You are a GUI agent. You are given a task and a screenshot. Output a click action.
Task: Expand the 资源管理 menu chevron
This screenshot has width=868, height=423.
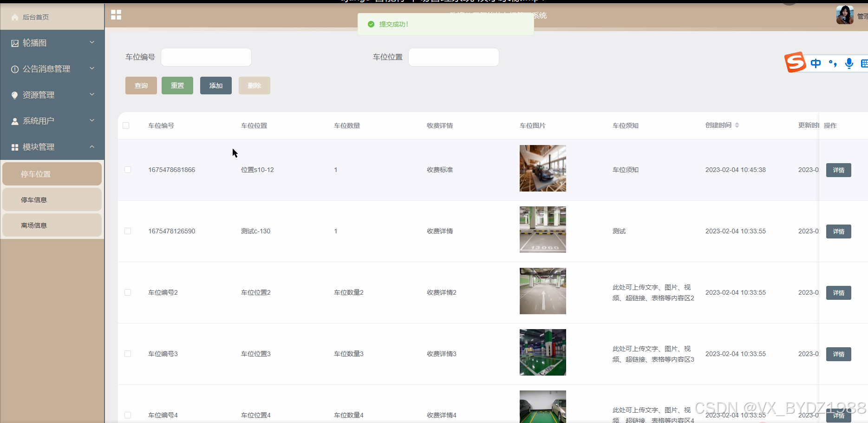(x=92, y=94)
